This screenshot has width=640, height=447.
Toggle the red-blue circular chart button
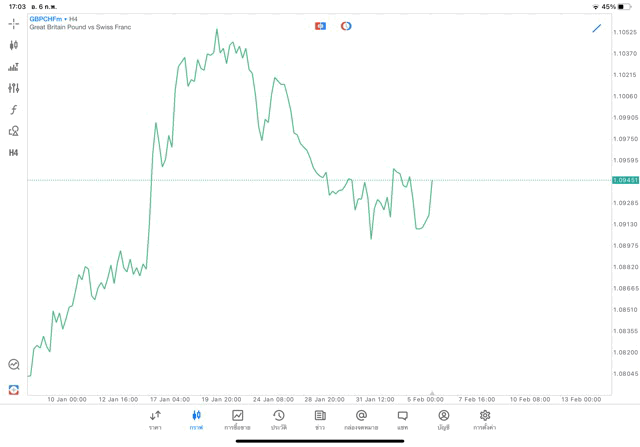click(346, 26)
